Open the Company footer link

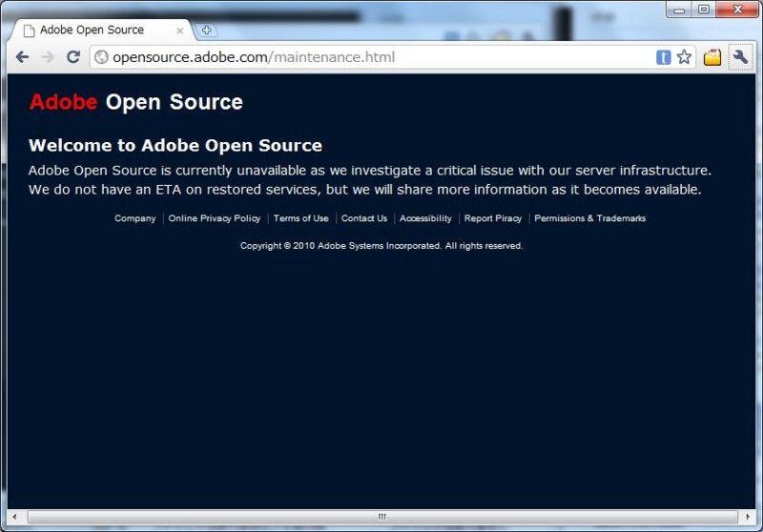pos(134,218)
